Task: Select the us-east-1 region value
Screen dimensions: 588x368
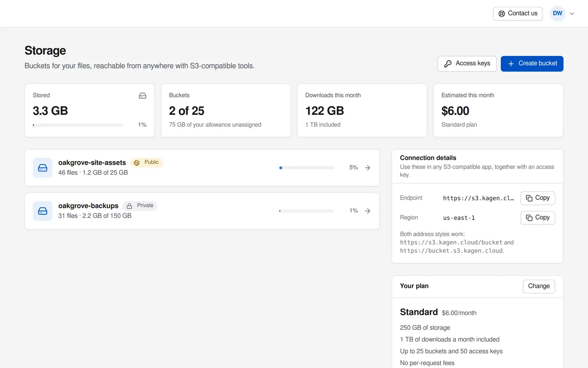Action: pos(459,218)
